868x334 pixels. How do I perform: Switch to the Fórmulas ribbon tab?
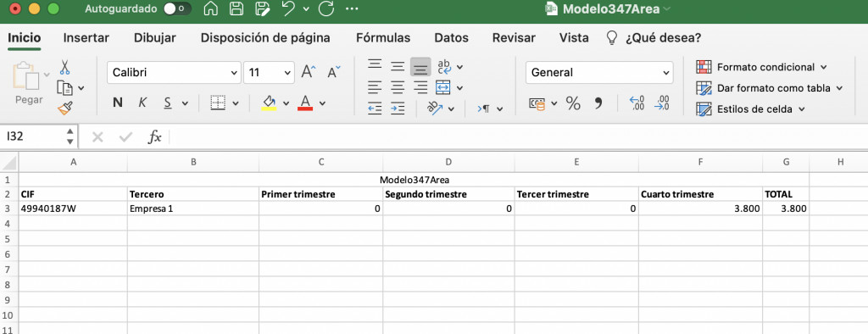[383, 37]
